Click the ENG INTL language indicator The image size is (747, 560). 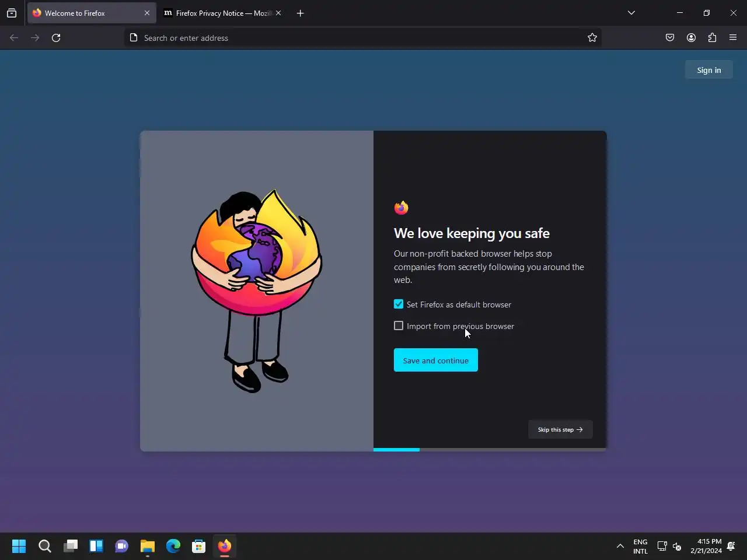point(640,546)
